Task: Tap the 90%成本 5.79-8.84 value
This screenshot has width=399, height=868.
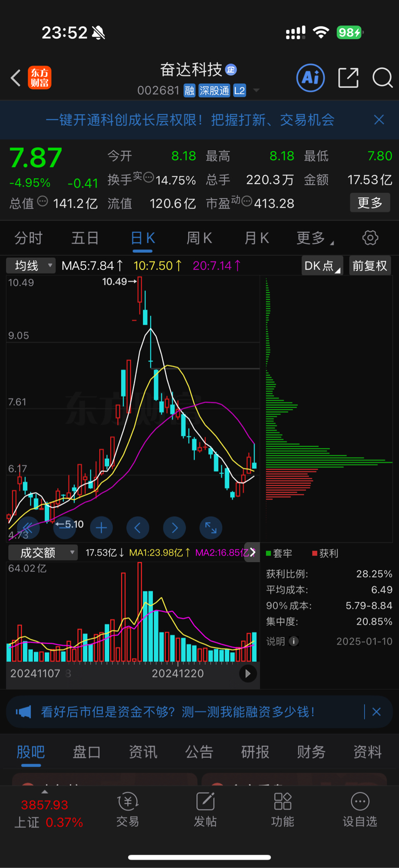Action: [369, 606]
